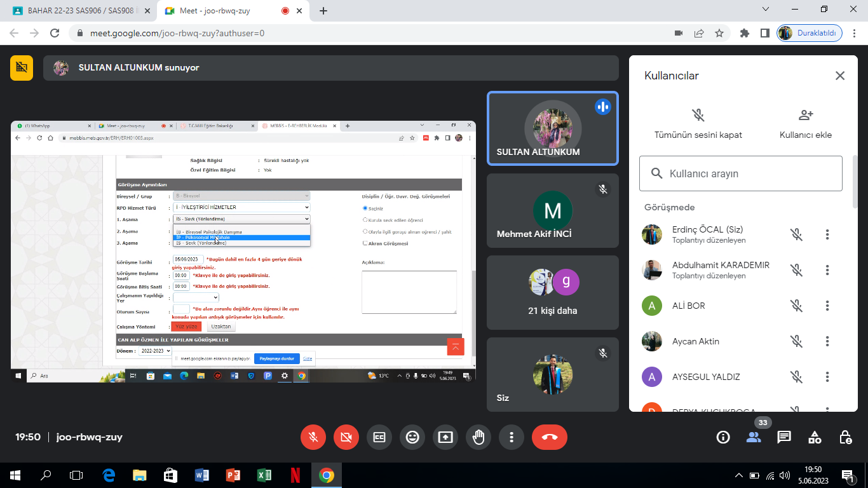Open host controls lock icon
The image size is (868, 488).
coord(845,437)
